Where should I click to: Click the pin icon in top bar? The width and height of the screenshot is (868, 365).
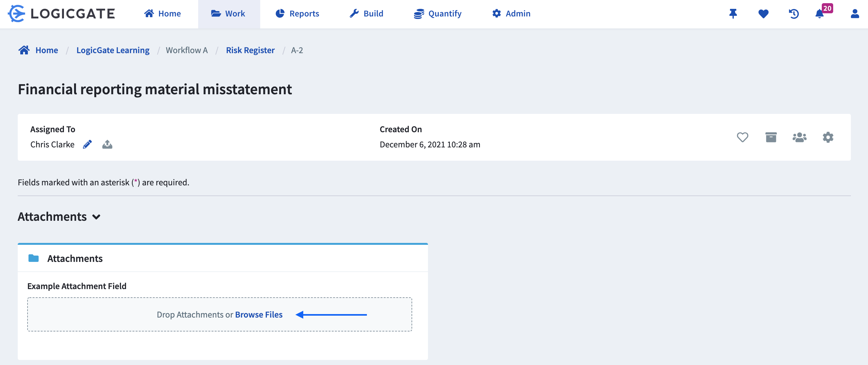(x=733, y=14)
